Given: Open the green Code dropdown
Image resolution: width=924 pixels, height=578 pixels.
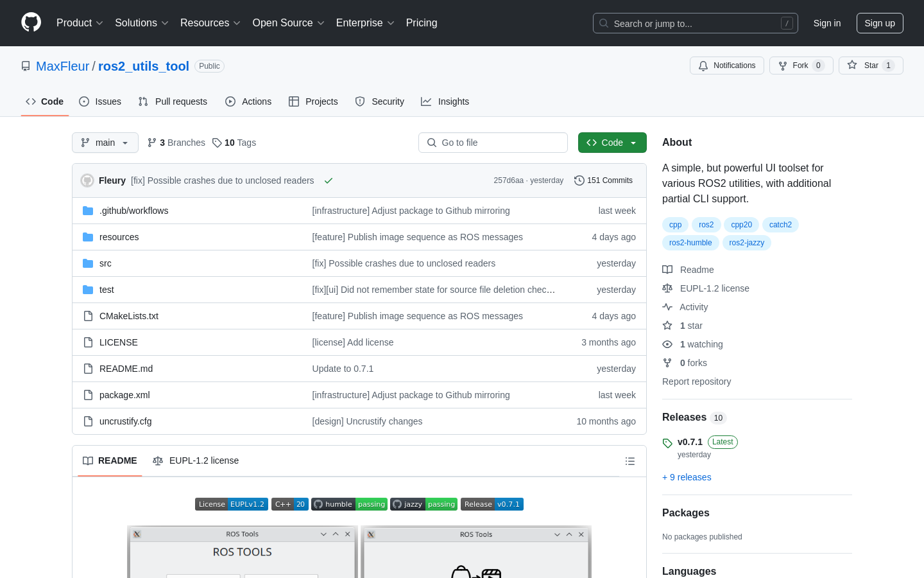Looking at the screenshot, I should (612, 143).
